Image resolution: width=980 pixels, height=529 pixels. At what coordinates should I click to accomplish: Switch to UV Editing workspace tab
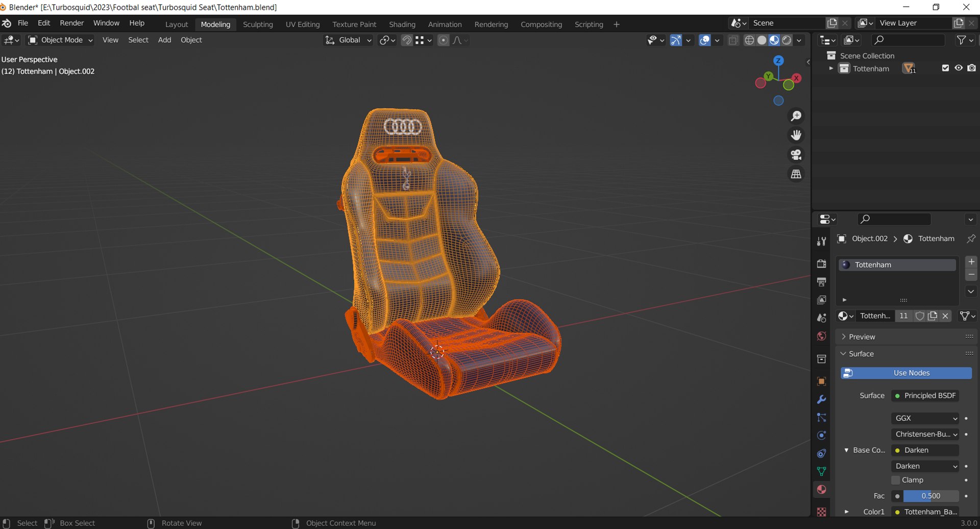point(303,25)
